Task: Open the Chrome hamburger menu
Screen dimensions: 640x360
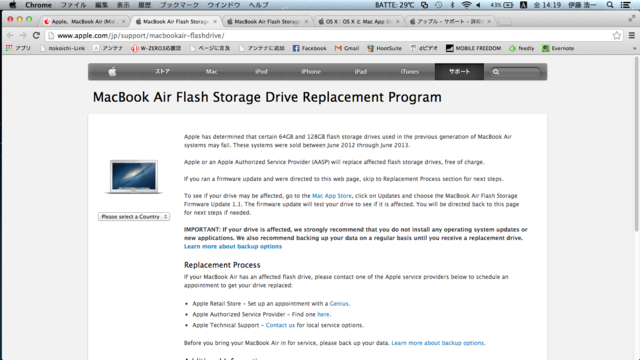Action: [x=631, y=36]
